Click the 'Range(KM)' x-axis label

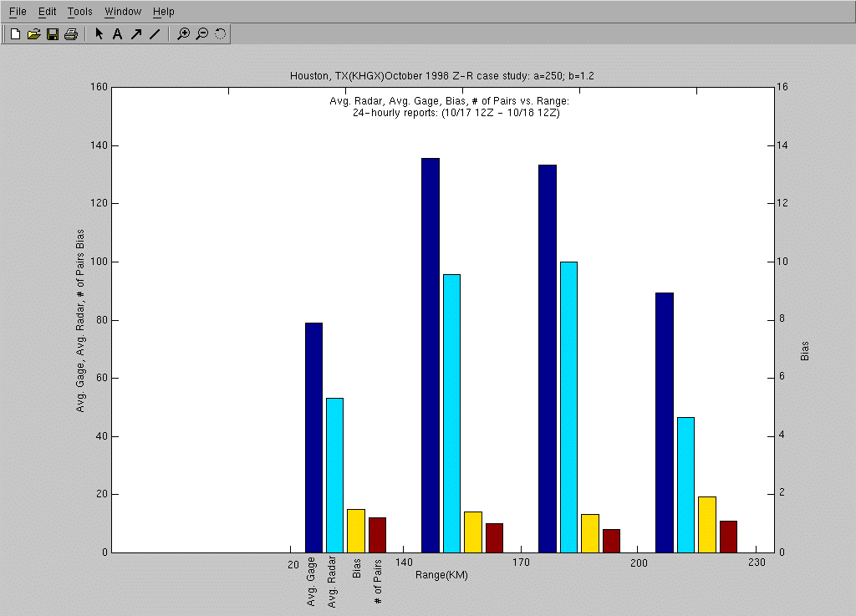(441, 575)
